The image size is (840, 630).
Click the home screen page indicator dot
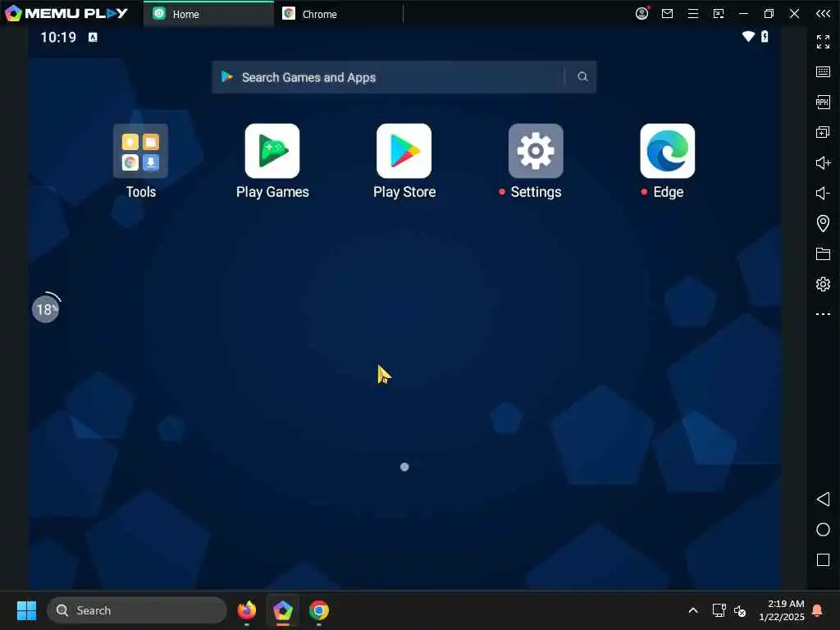(x=404, y=467)
